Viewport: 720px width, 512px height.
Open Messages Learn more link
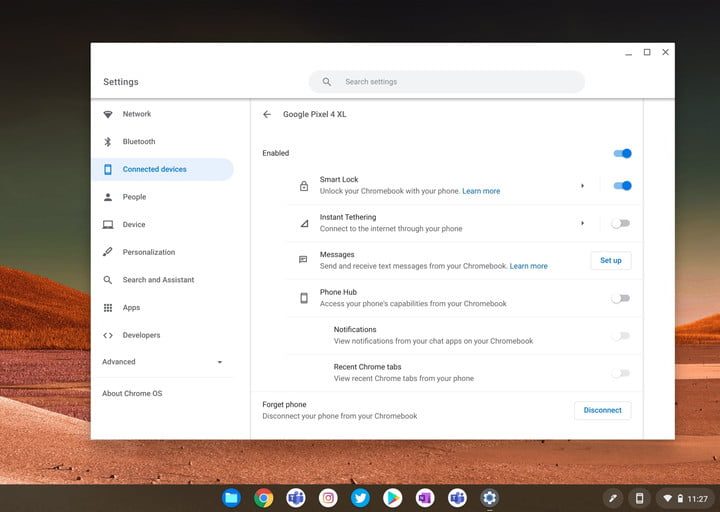coord(529,266)
